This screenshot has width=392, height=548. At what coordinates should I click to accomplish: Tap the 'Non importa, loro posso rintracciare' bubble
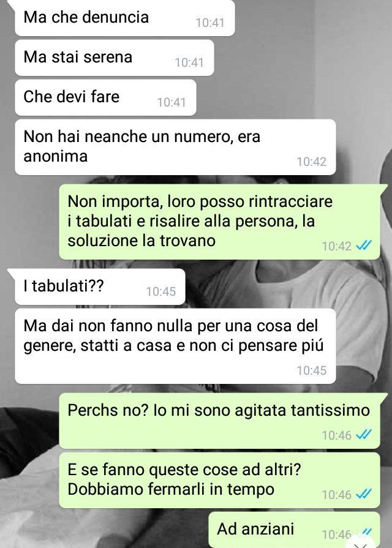point(220,222)
